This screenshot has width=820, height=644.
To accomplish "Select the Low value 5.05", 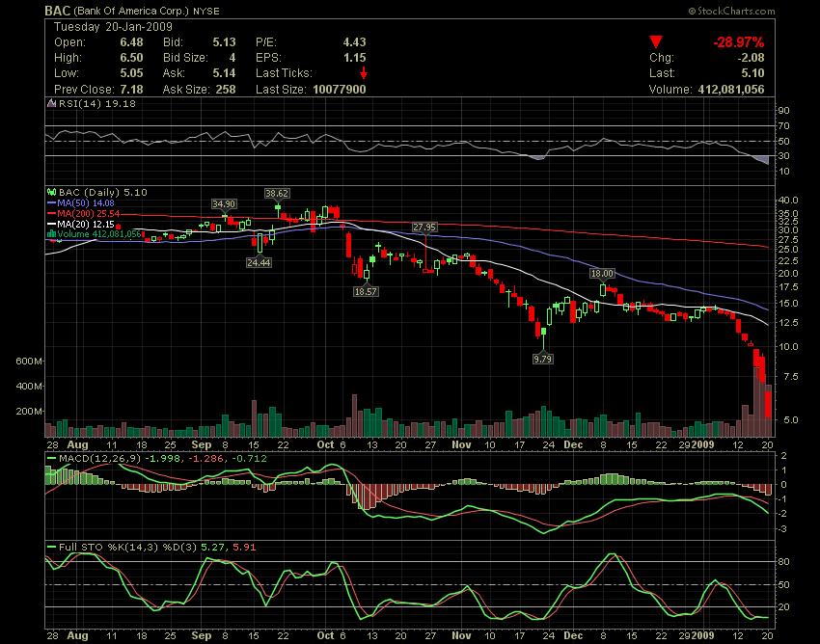I will [131, 73].
